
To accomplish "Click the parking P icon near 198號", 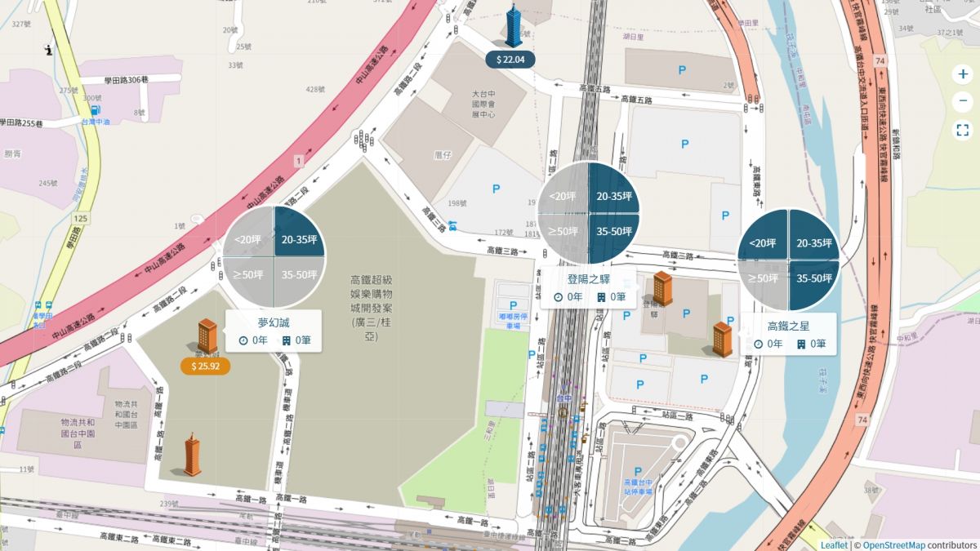I will 495,190.
